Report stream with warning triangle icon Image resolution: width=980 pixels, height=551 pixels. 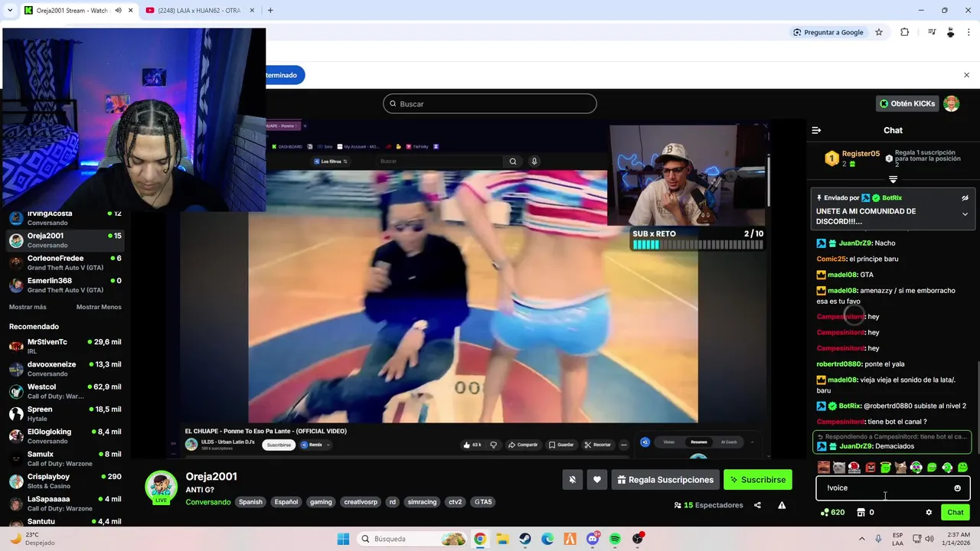point(782,505)
